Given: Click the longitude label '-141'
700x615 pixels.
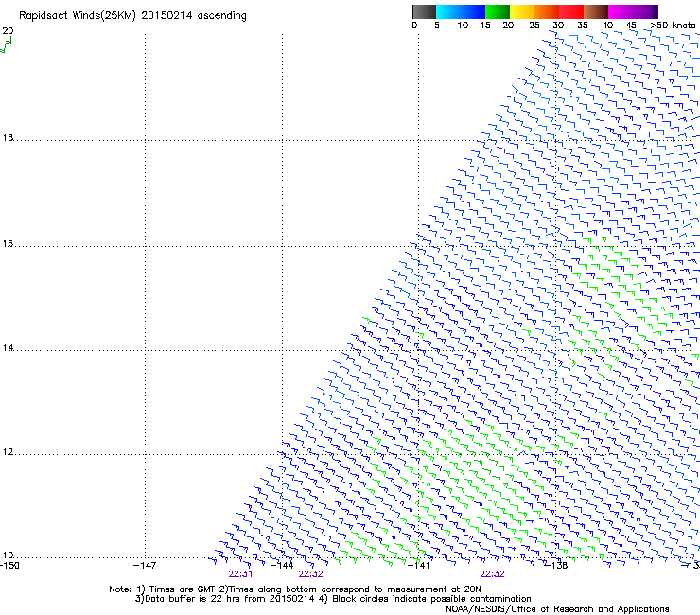Looking at the screenshot, I should [x=419, y=566].
